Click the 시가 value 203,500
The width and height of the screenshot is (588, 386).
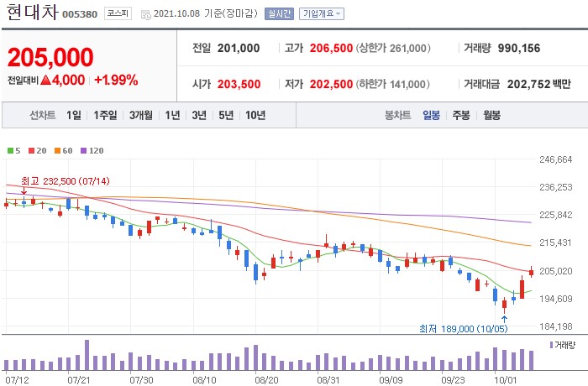(239, 84)
